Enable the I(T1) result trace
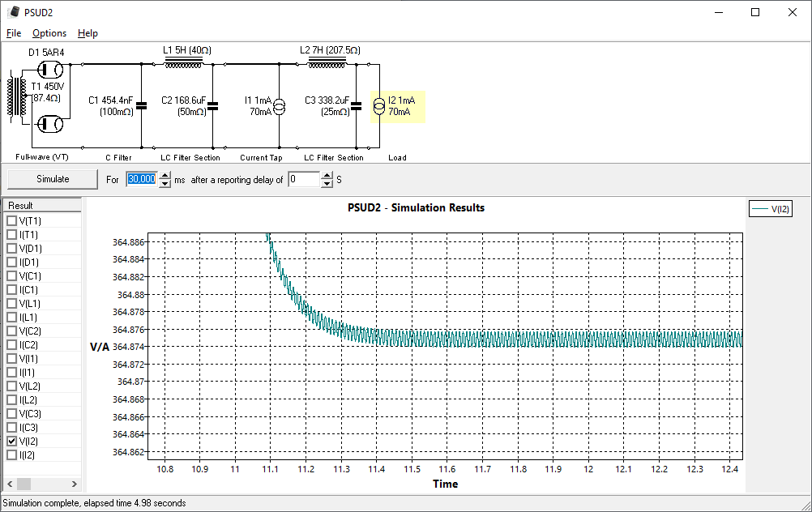 12,234
